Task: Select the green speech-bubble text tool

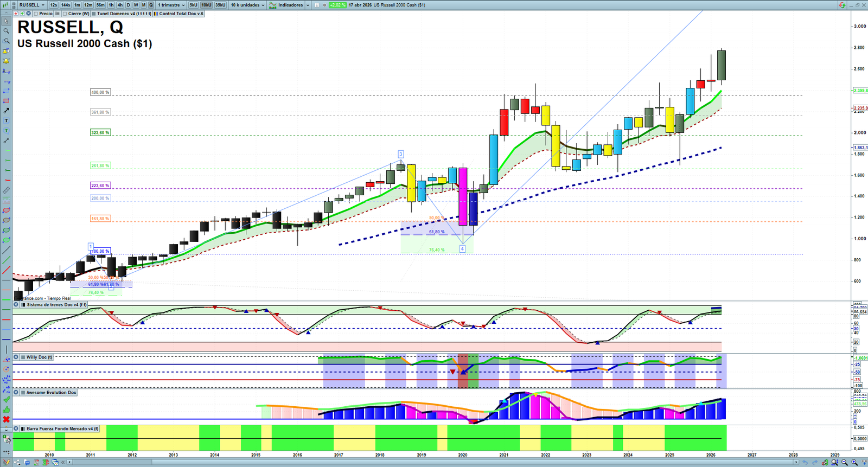Action: point(7,130)
